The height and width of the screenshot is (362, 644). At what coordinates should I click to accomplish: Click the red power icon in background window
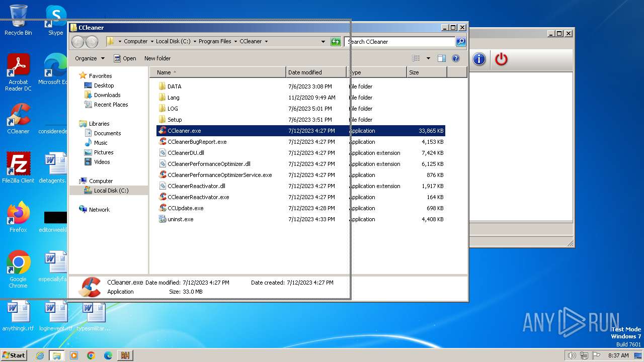[501, 59]
